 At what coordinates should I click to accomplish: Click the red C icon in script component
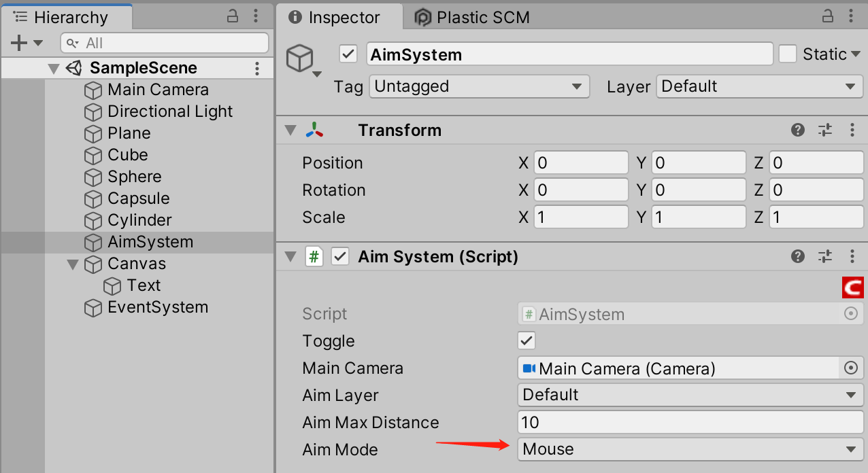tap(853, 287)
